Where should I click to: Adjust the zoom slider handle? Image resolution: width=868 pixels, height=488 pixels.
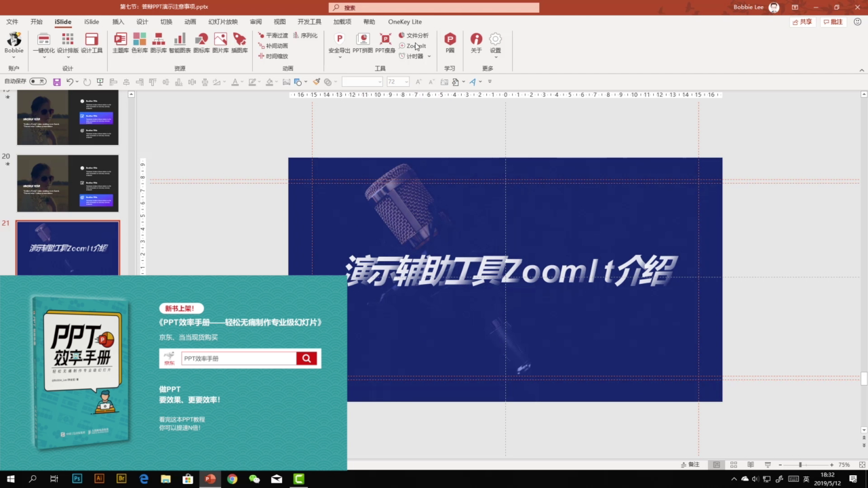pos(800,465)
